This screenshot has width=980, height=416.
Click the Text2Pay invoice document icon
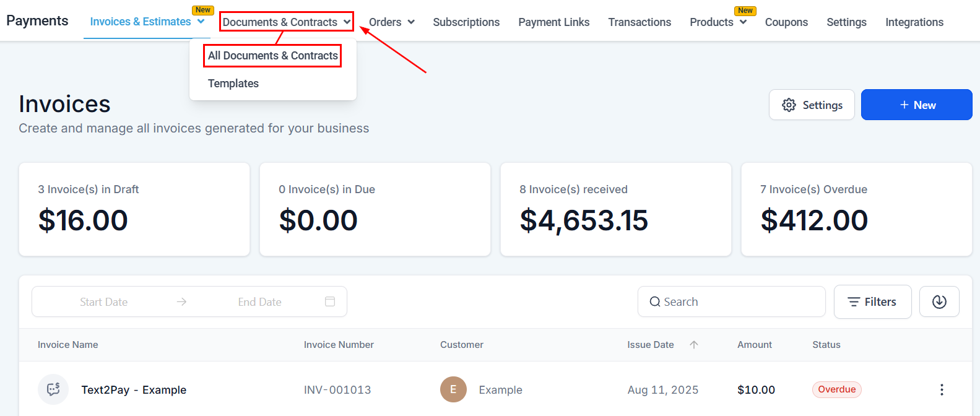click(x=53, y=389)
